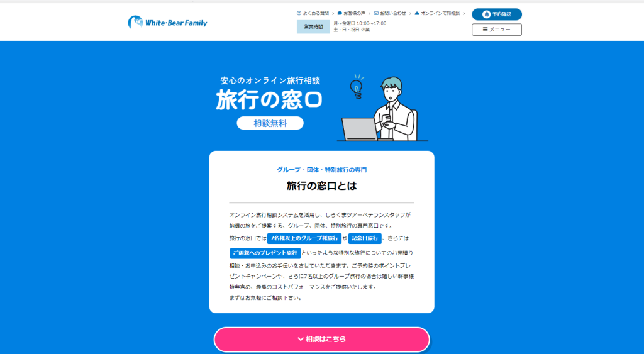Click the bell icon beside オンラインで旅相談
The height and width of the screenshot is (354, 644).
417,14
